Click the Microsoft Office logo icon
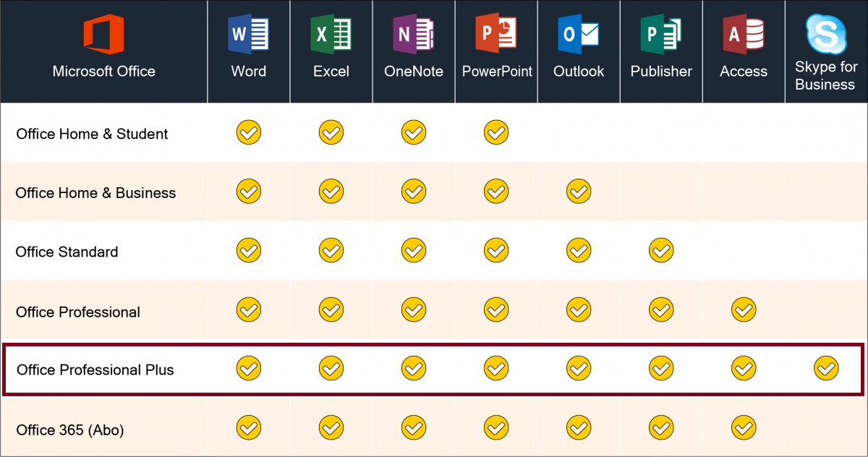 click(103, 35)
